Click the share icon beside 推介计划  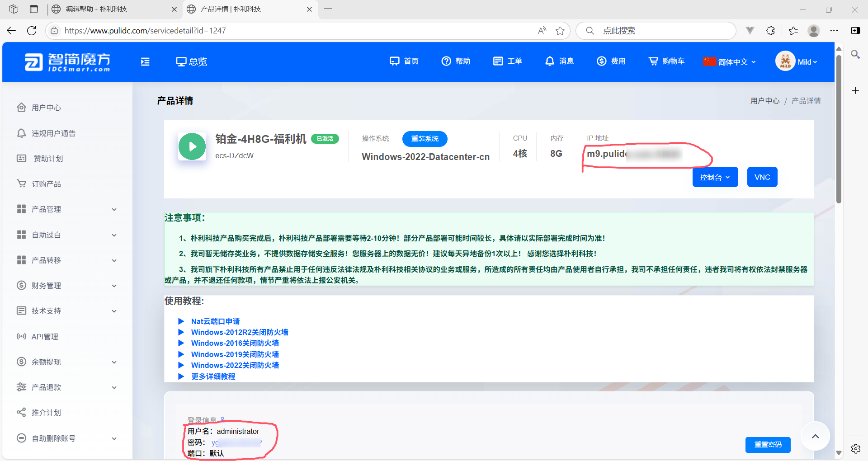pos(21,412)
